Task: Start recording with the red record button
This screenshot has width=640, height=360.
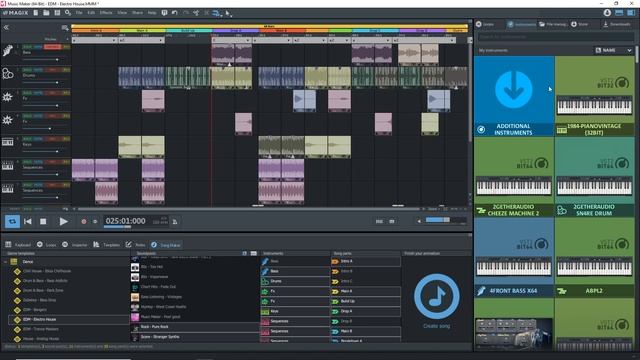Action: click(84, 221)
